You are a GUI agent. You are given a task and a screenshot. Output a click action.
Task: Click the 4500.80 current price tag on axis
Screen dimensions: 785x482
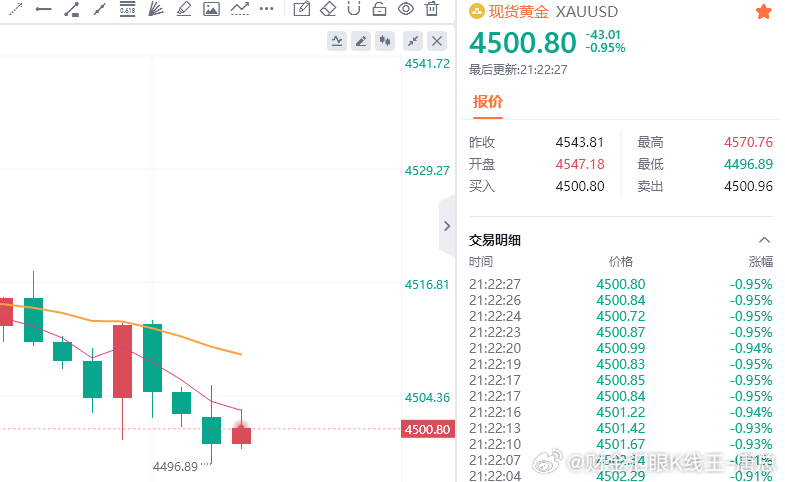click(x=428, y=429)
